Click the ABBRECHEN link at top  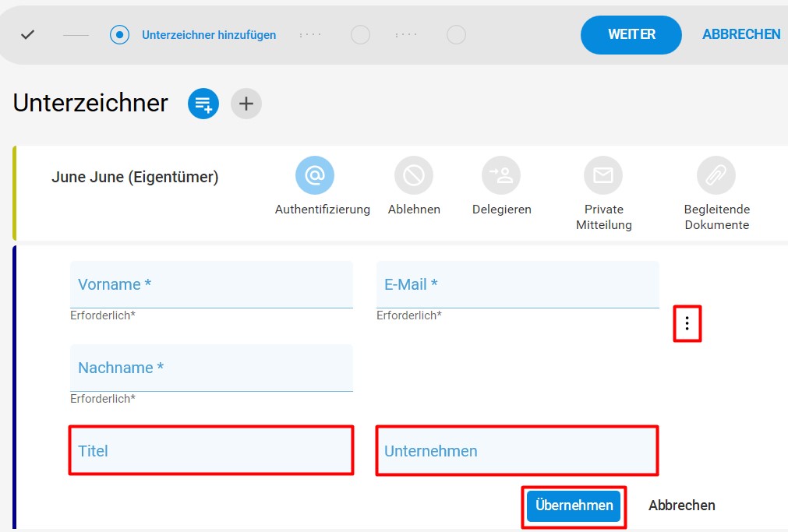pos(741,34)
